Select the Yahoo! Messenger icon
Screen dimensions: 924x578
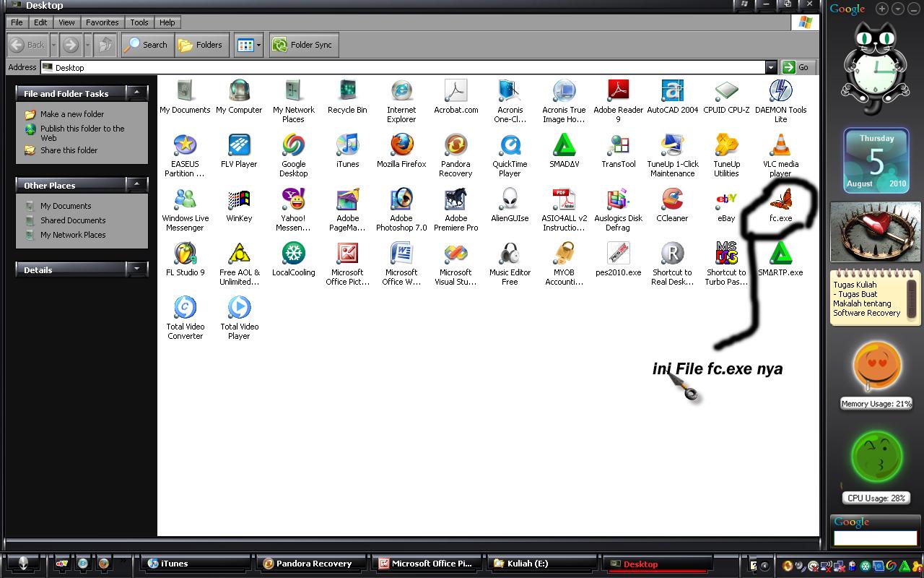tap(293, 199)
